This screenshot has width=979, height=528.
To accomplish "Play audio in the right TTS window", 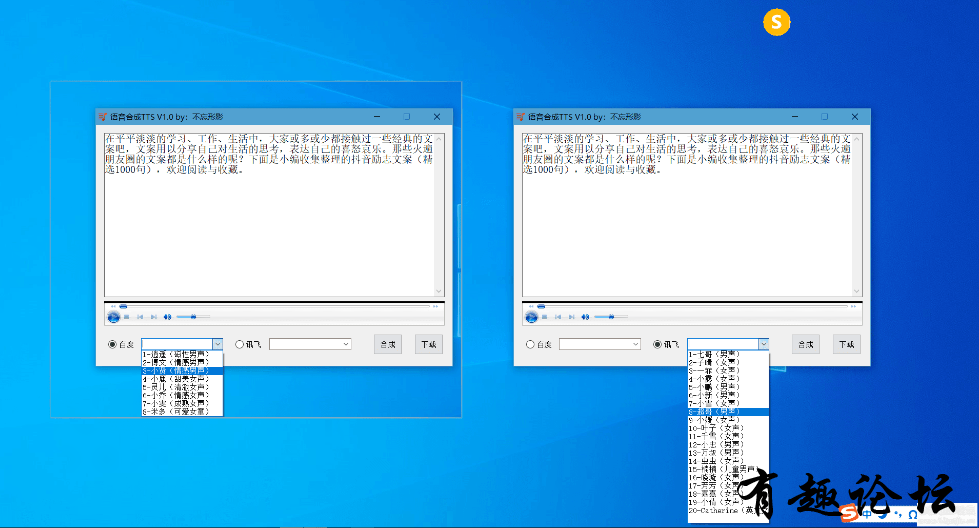I will click(x=531, y=317).
